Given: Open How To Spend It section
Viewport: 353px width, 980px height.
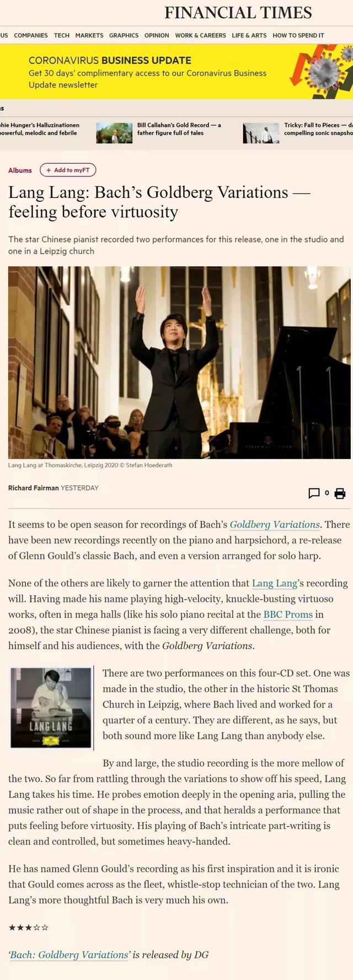Looking at the screenshot, I should (298, 35).
